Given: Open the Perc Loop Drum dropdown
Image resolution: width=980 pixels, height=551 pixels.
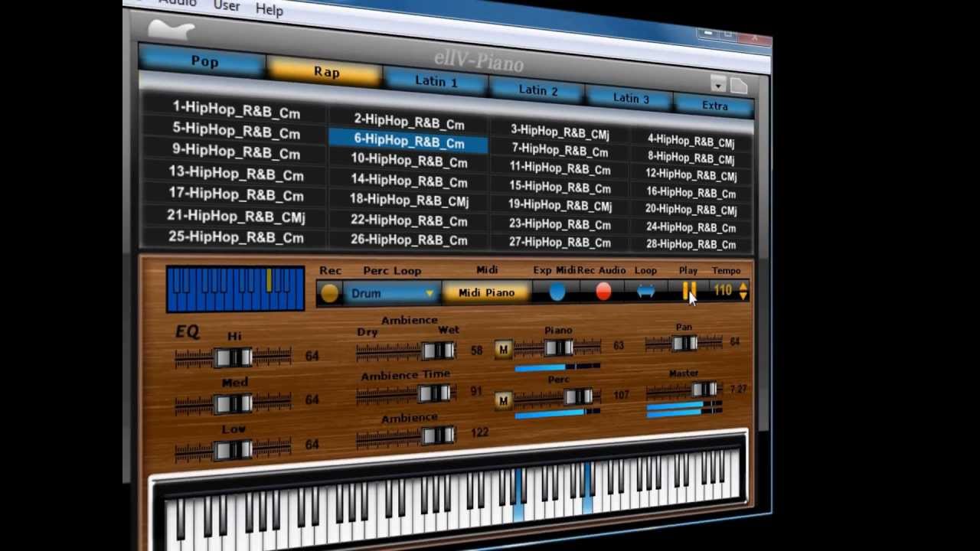Looking at the screenshot, I should click(x=391, y=293).
